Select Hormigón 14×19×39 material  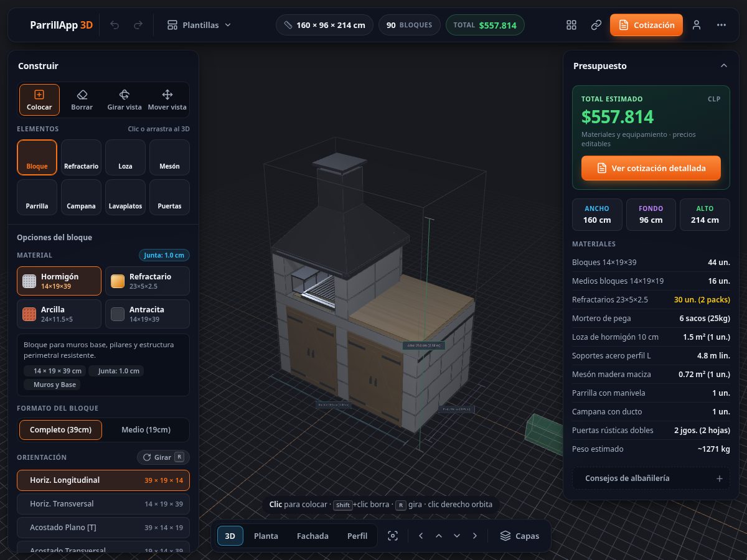[x=59, y=281]
